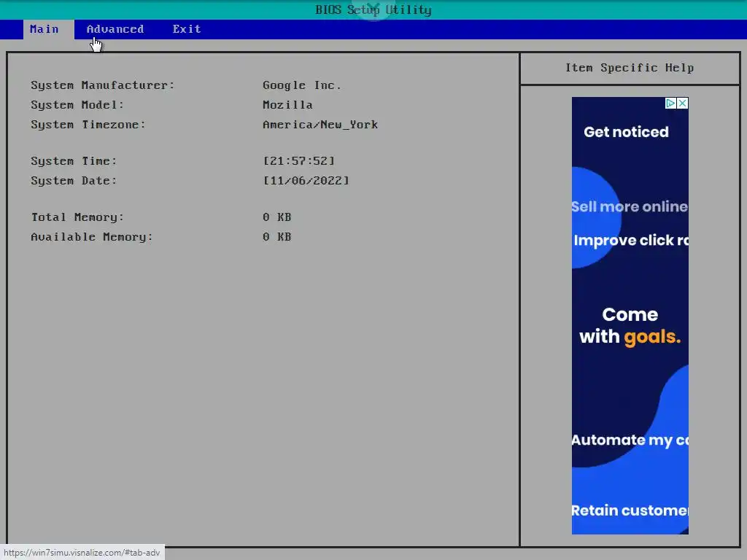
Task: Click the AdChoices triangle icon
Action: pyautogui.click(x=671, y=104)
